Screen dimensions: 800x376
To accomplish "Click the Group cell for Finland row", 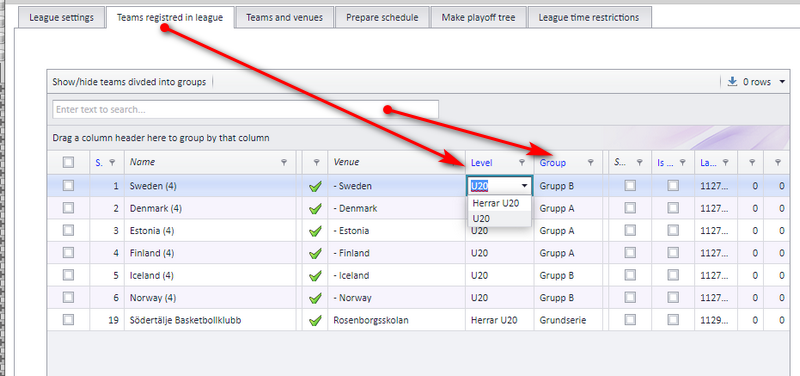I will coord(568,253).
